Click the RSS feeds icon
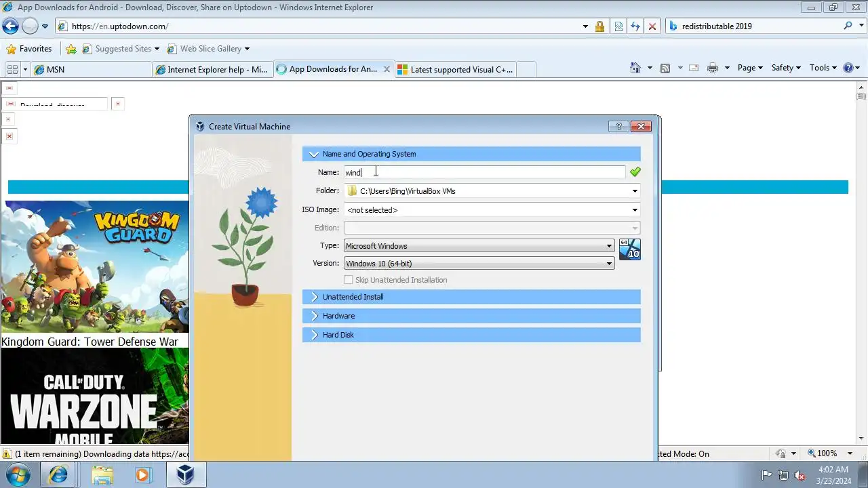The image size is (868, 488). tap(665, 68)
